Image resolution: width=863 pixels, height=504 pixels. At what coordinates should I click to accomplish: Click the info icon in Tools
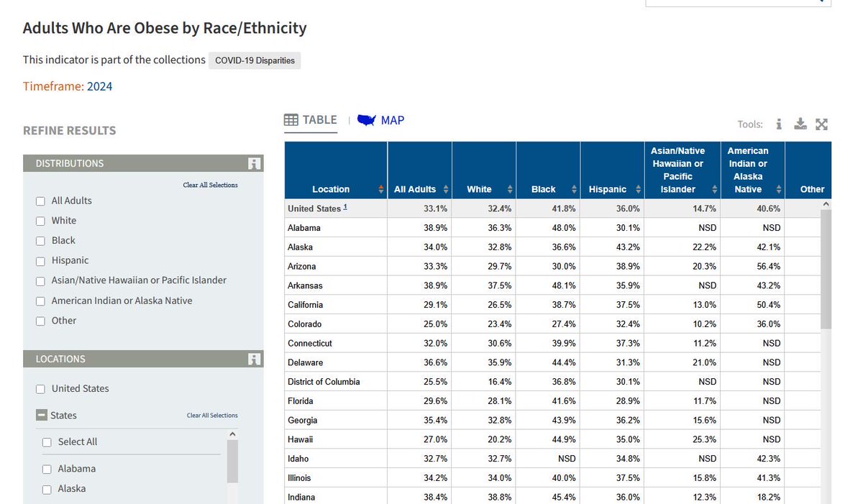tap(779, 124)
